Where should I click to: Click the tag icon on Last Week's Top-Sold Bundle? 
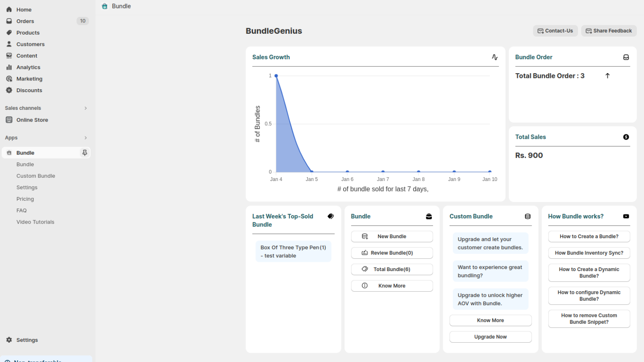[331, 216]
